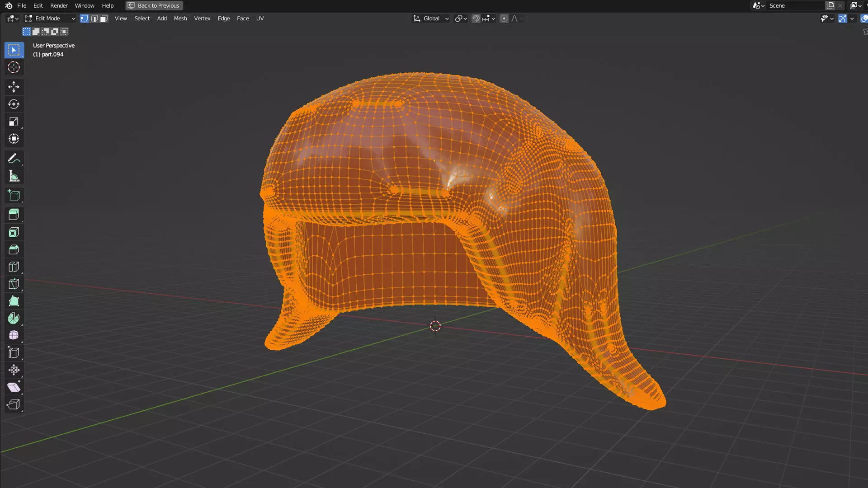Select the Inset Faces tool
The image size is (868, 488).
tap(14, 232)
